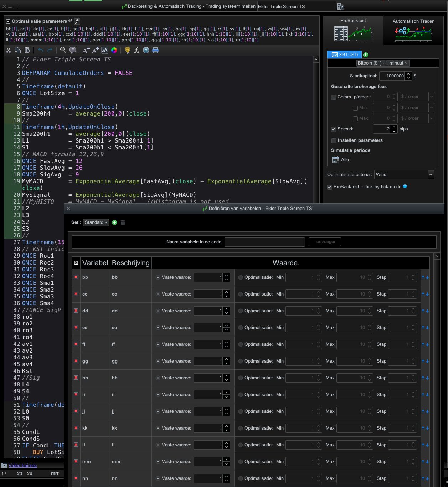This screenshot has width=448, height=487.
Task: Click the trash icon beside Set dropdown
Action: tap(123, 222)
